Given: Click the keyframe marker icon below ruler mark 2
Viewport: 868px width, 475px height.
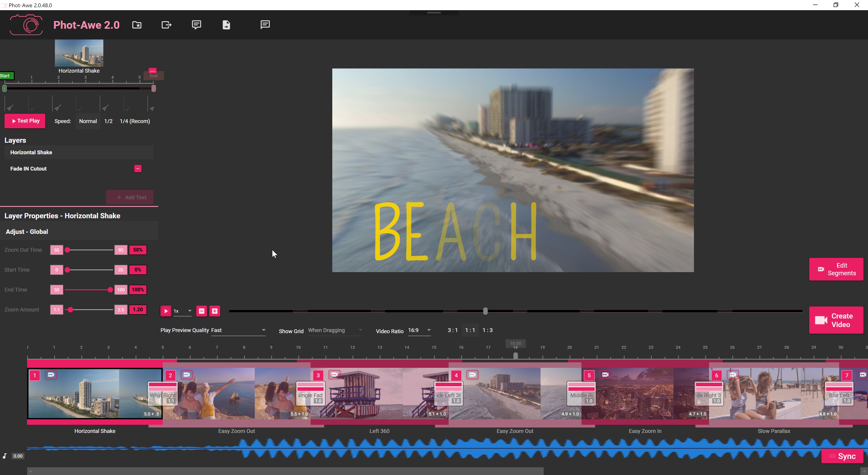Looking at the screenshot, I should 58,108.
